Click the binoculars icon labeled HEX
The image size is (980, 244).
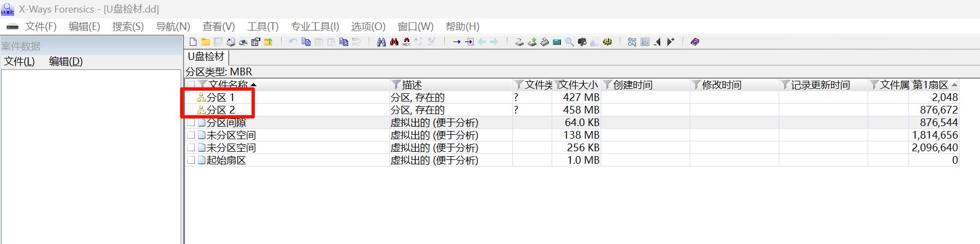(407, 42)
